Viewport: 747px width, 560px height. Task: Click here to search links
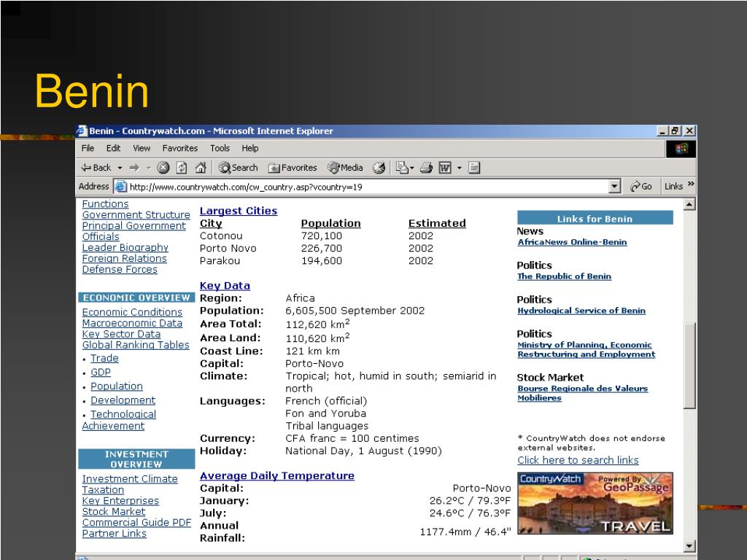(578, 461)
